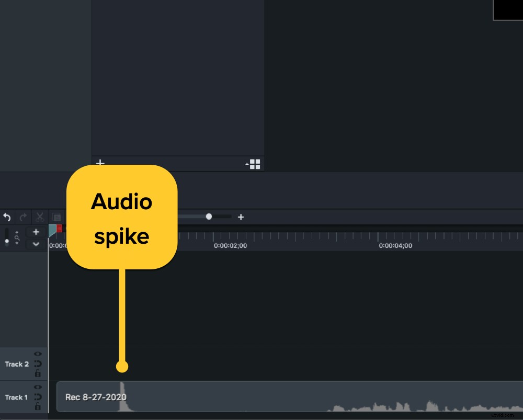
Task: Toggle the magnet icon on Track 1
Action: point(38,396)
